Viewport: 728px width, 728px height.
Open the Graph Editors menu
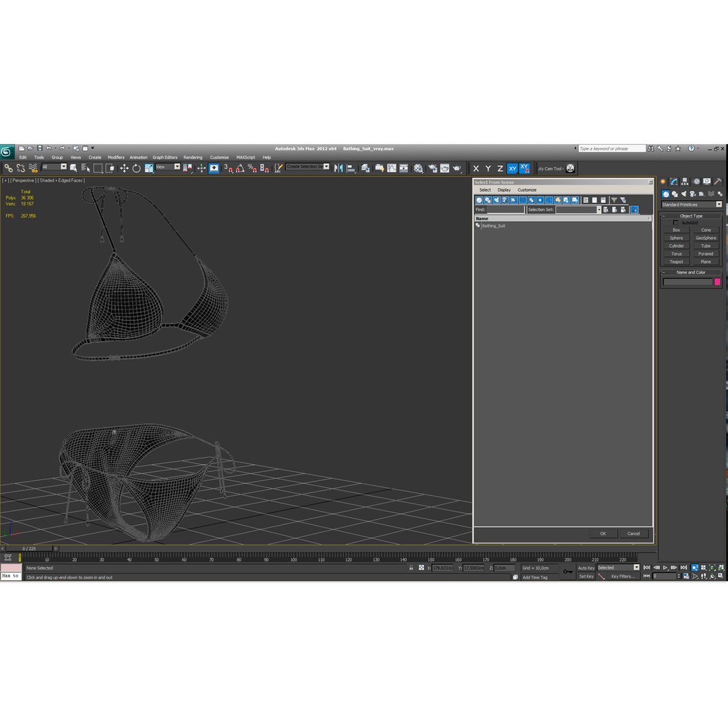point(165,157)
